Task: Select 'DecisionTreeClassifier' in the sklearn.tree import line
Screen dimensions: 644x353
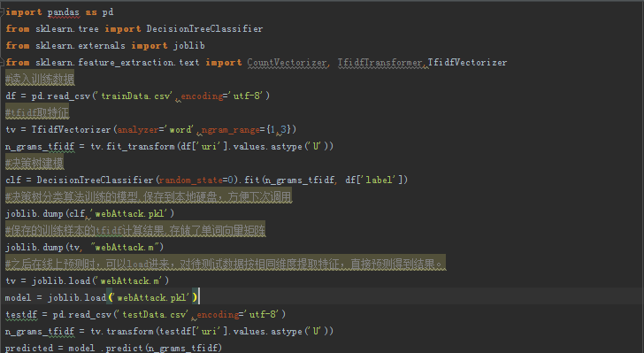Action: 204,29
